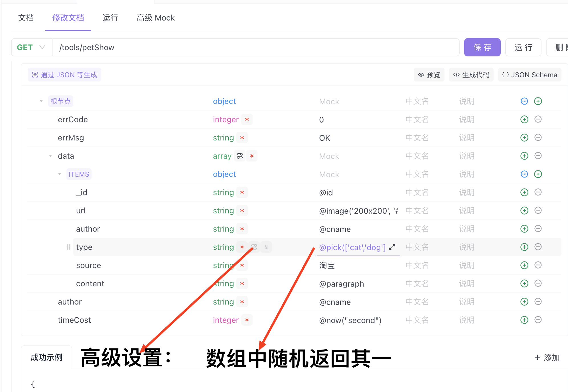Add a field after errMsg
This screenshot has width=568, height=392.
click(x=524, y=138)
